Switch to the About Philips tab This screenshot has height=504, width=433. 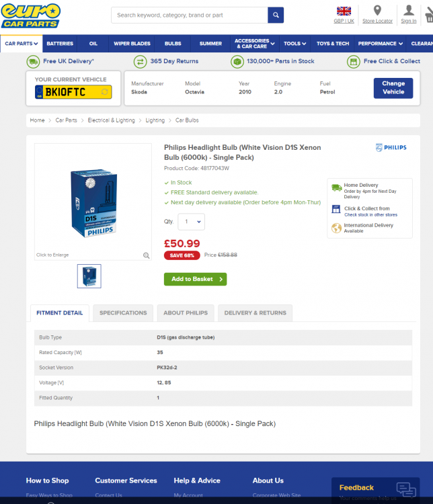pyautogui.click(x=186, y=313)
